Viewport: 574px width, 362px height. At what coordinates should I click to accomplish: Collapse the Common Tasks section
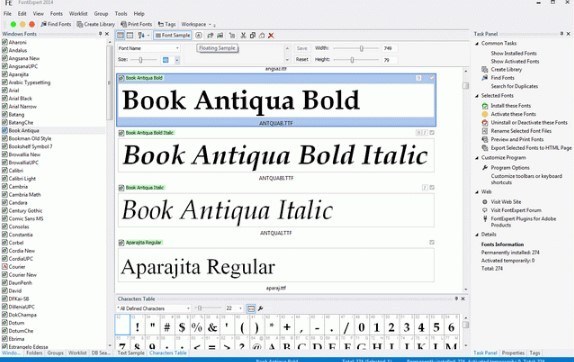[x=477, y=43]
